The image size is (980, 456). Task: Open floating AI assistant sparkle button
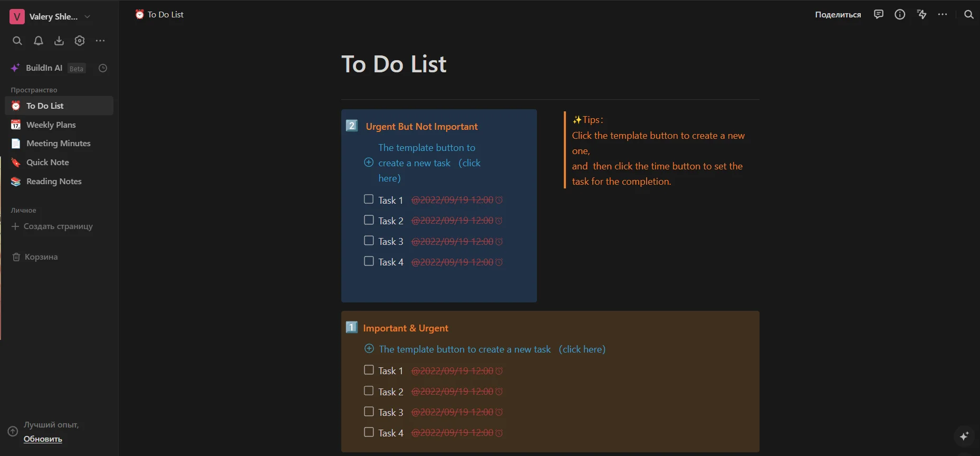[964, 436]
